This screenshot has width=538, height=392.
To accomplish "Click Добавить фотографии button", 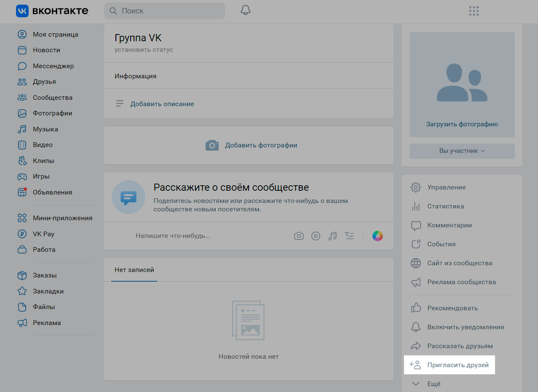I will click(x=252, y=145).
